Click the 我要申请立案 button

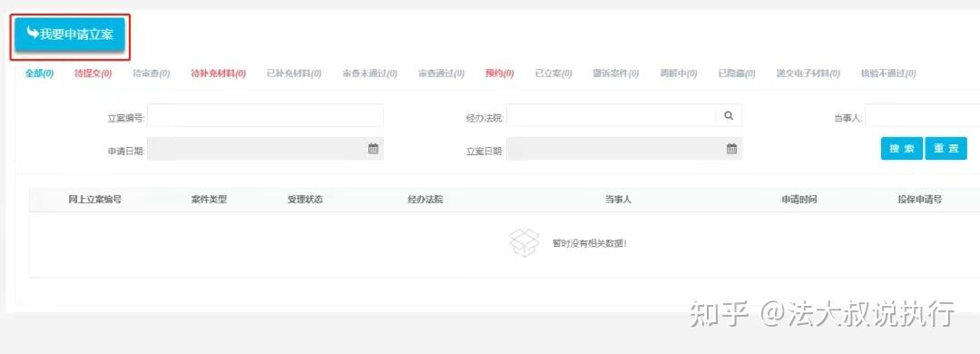(x=70, y=35)
